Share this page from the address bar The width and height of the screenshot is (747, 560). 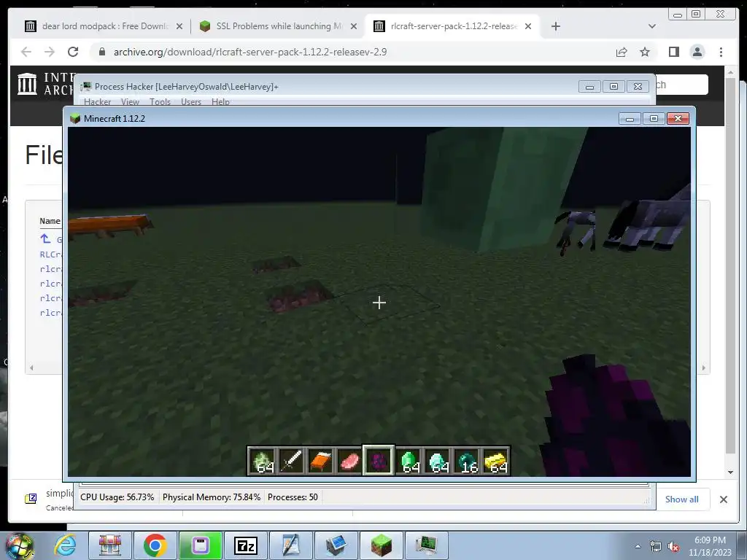point(622,52)
